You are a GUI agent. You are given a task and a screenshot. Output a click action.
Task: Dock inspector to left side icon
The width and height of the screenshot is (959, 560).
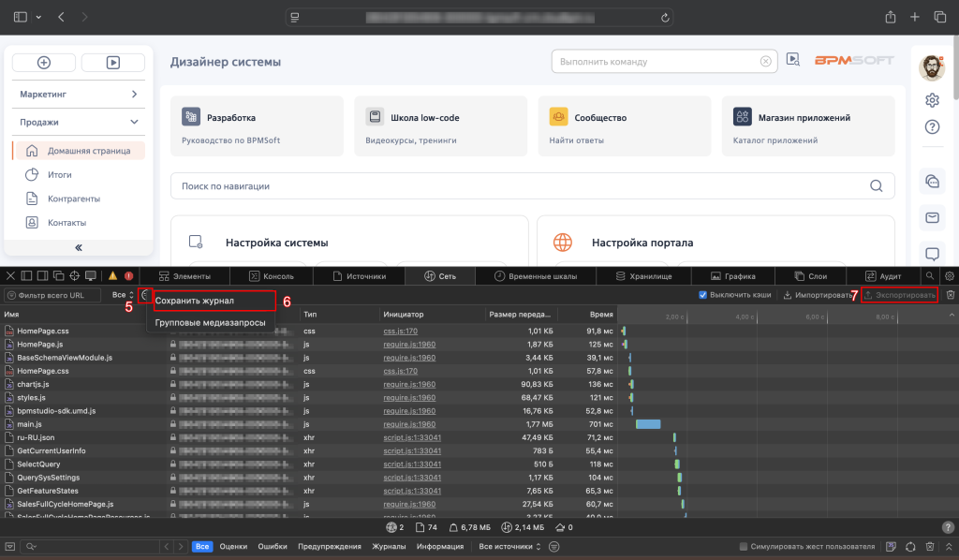point(27,276)
